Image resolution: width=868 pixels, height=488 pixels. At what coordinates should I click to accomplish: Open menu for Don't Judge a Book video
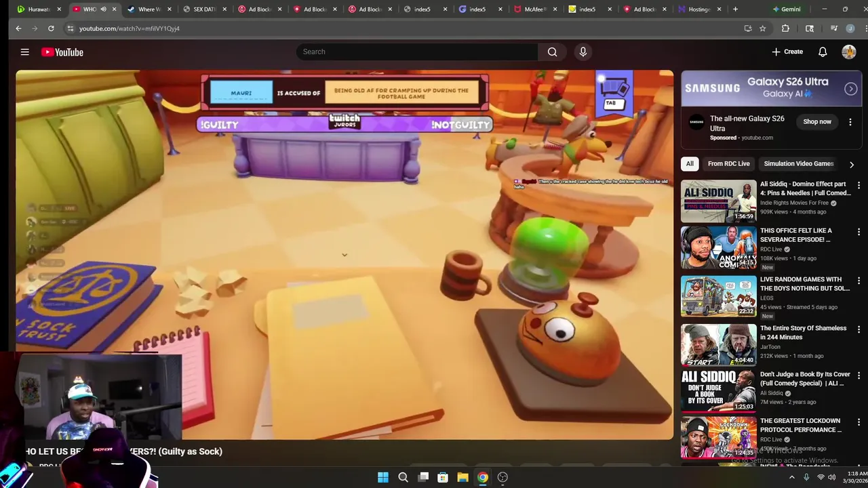tap(859, 375)
